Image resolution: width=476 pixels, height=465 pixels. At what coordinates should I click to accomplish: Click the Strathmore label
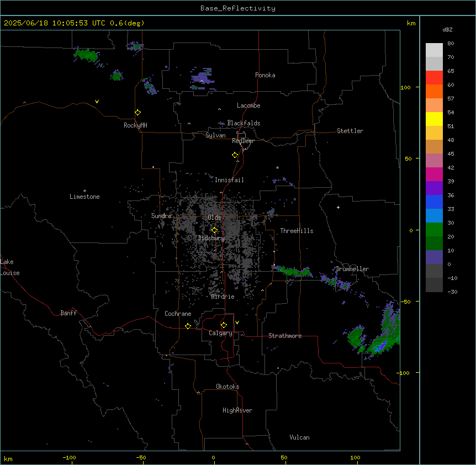285,336
